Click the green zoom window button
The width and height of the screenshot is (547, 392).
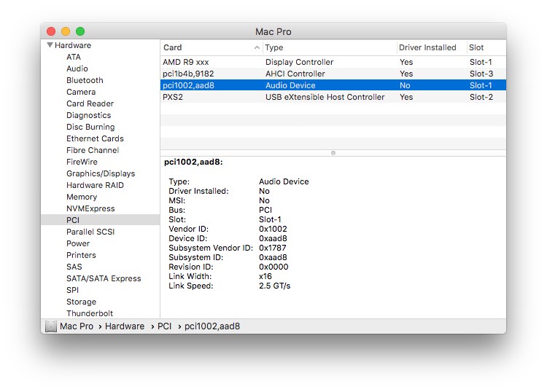tap(80, 31)
